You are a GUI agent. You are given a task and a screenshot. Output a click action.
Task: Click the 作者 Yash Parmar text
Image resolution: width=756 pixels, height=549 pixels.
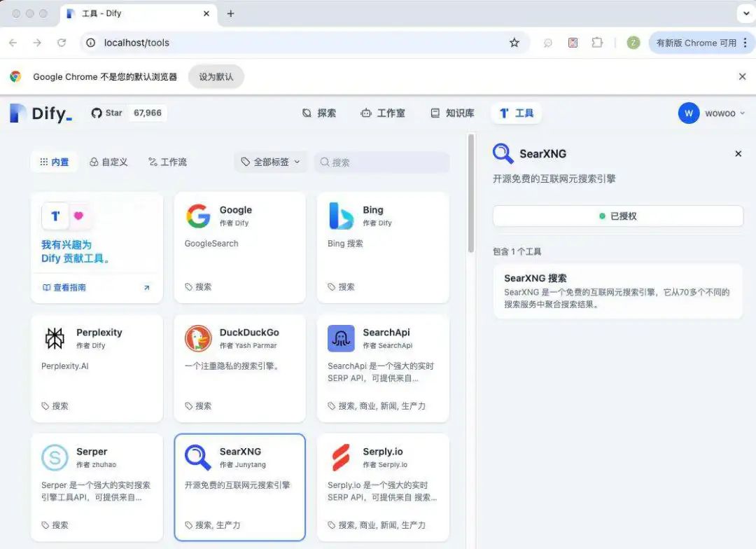pos(248,345)
